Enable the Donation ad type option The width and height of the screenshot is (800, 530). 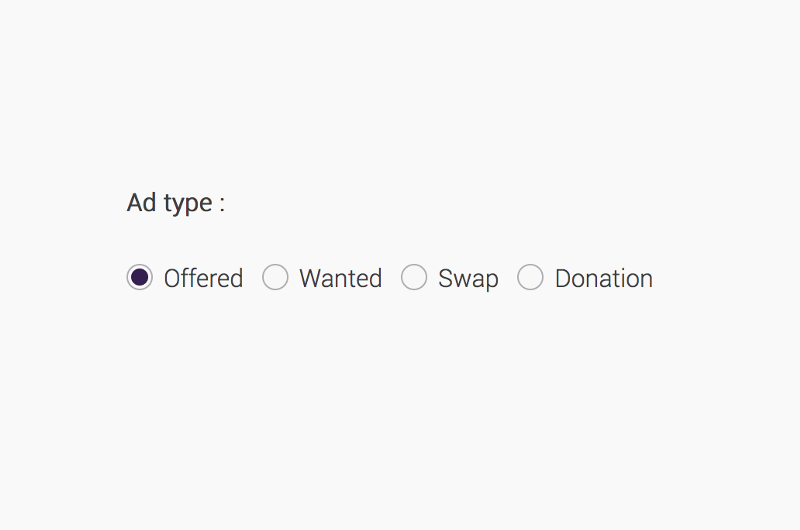coord(530,277)
